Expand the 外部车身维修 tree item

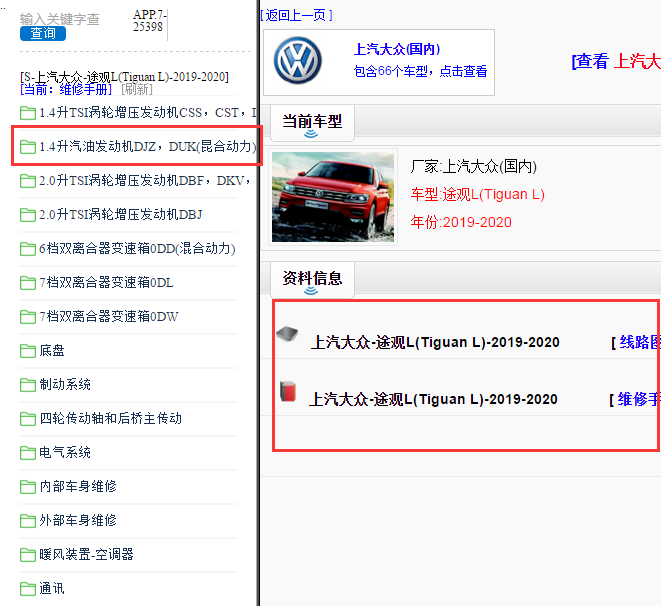(78, 520)
